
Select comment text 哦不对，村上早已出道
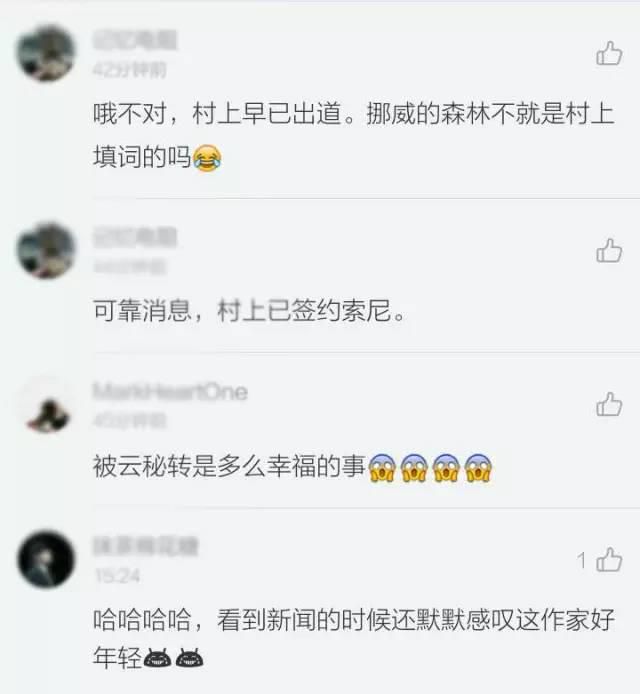tap(218, 114)
